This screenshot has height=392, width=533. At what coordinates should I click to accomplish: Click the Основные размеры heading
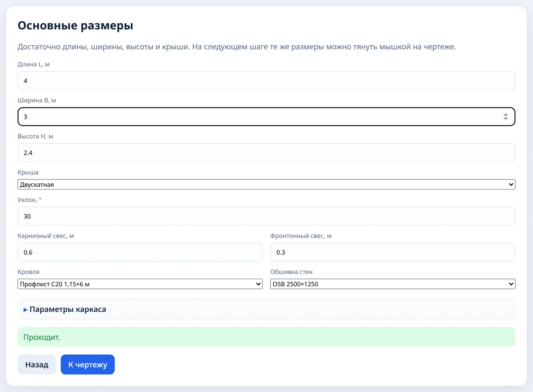[76, 25]
